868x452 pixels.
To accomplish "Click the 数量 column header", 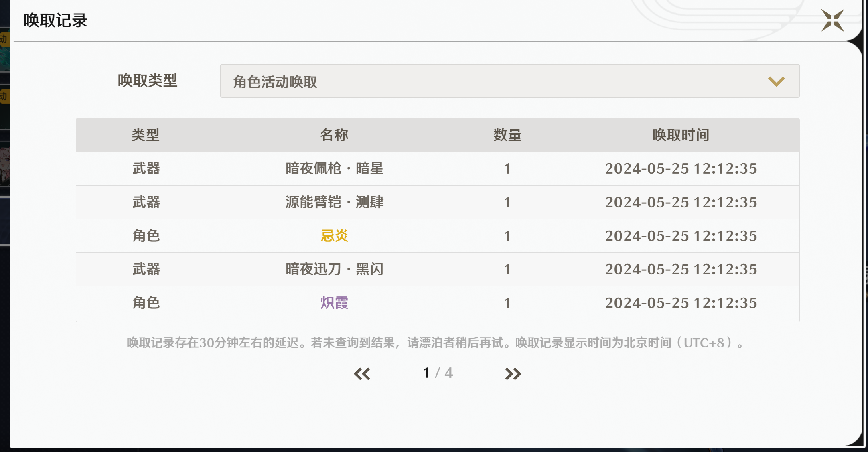I will coord(507,135).
